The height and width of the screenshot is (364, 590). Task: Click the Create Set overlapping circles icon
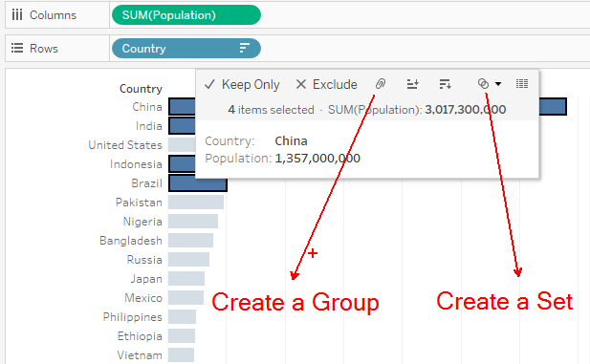tap(483, 83)
